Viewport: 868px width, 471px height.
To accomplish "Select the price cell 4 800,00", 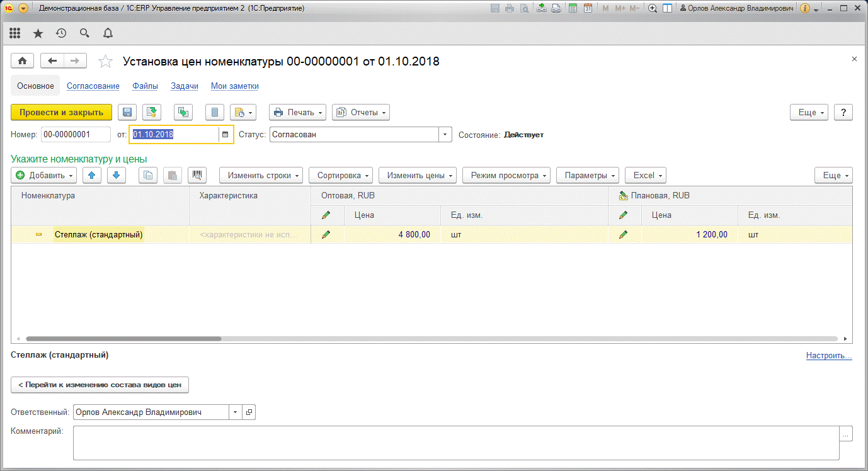I will coord(392,234).
